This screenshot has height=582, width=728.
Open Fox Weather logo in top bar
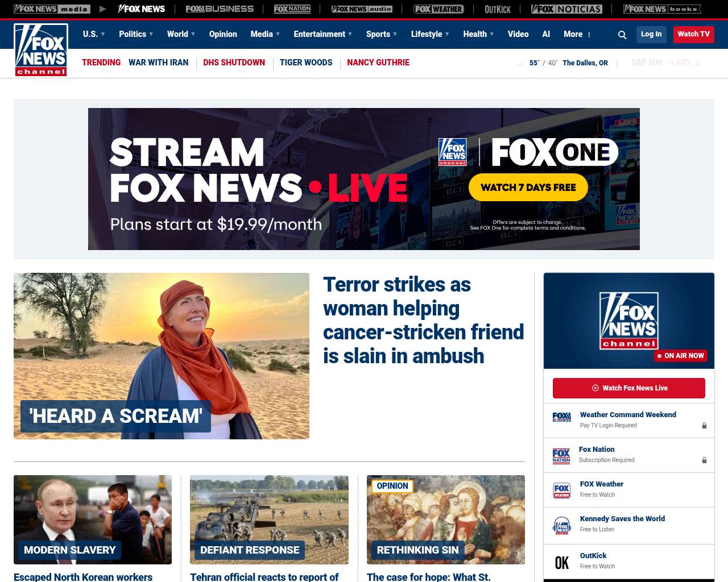[439, 9]
